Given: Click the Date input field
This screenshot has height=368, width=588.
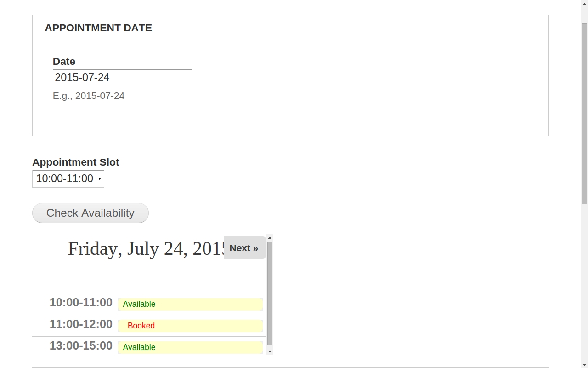Looking at the screenshot, I should 123,78.
